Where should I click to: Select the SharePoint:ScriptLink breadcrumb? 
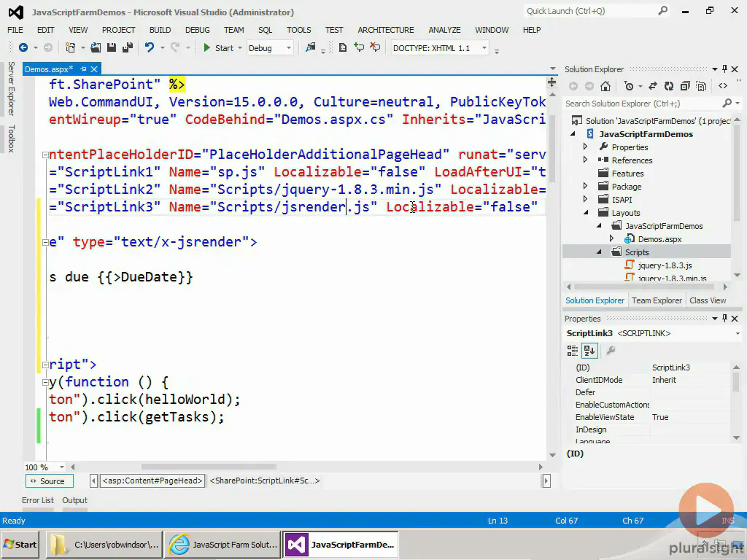tap(264, 481)
